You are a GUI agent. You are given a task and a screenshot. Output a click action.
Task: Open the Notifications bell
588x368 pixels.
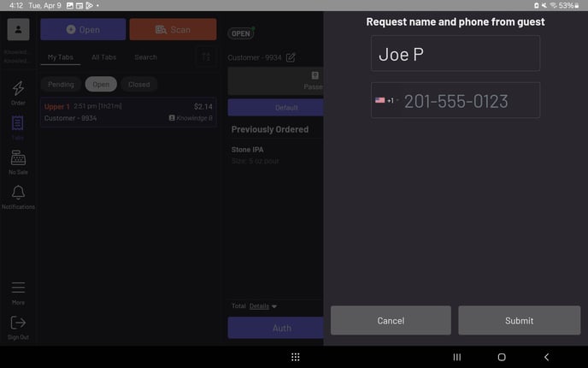[x=18, y=197]
